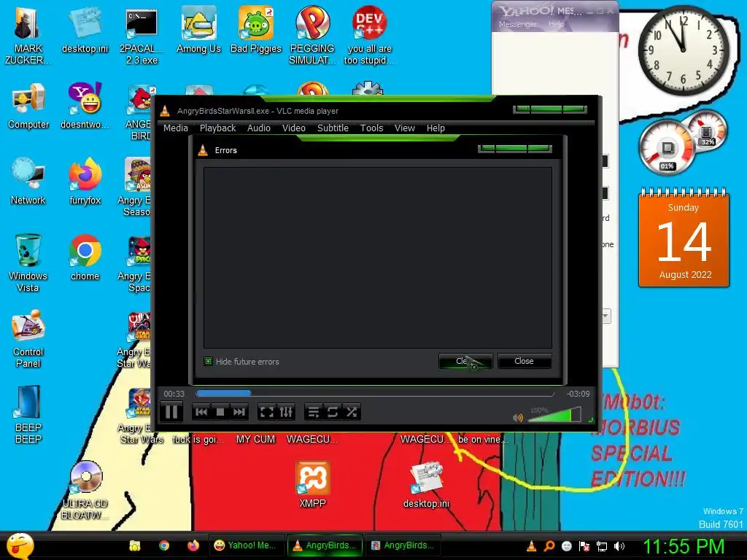Select the DEV C++ 'you all are too stupid' icon
This screenshot has height=560, width=747.
369,36
